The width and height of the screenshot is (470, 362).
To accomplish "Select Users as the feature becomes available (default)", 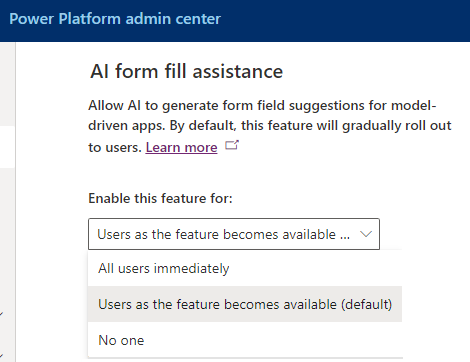I will [245, 304].
